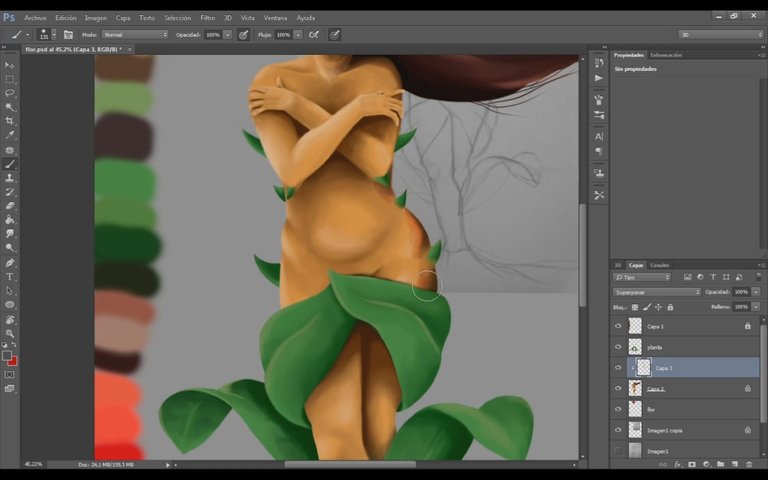Select the Rectangular Marquee tool
This screenshot has height=480, width=768.
pyautogui.click(x=9, y=79)
